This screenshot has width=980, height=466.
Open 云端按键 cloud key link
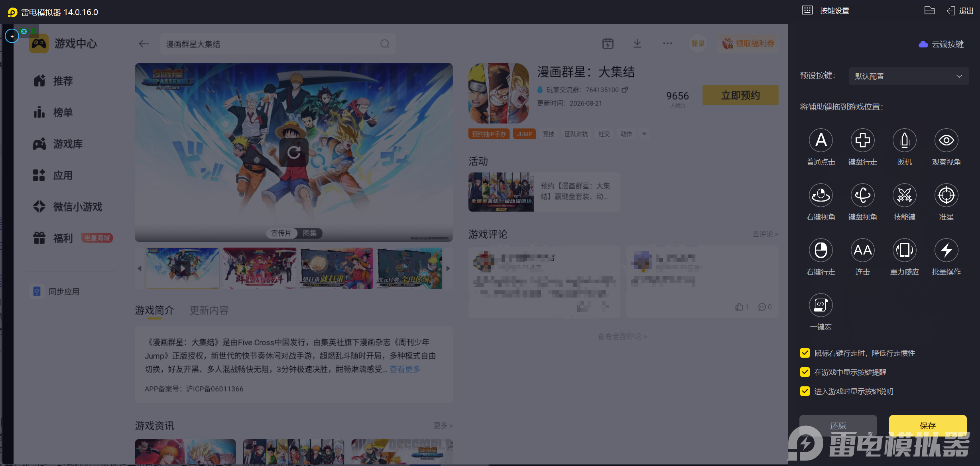(x=941, y=44)
